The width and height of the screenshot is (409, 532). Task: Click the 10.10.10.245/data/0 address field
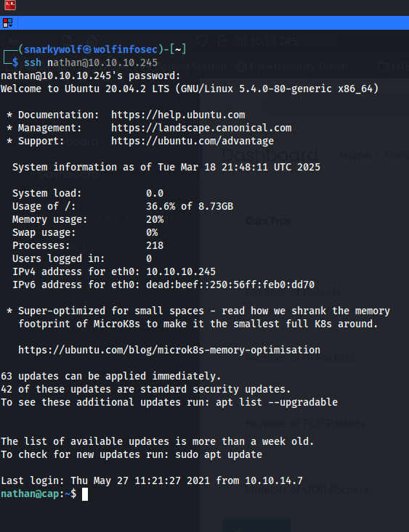point(284,41)
